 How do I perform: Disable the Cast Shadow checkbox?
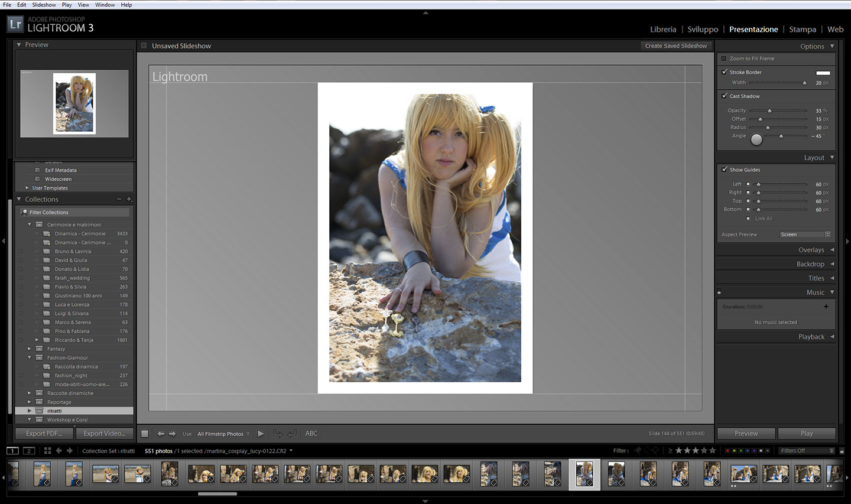725,96
